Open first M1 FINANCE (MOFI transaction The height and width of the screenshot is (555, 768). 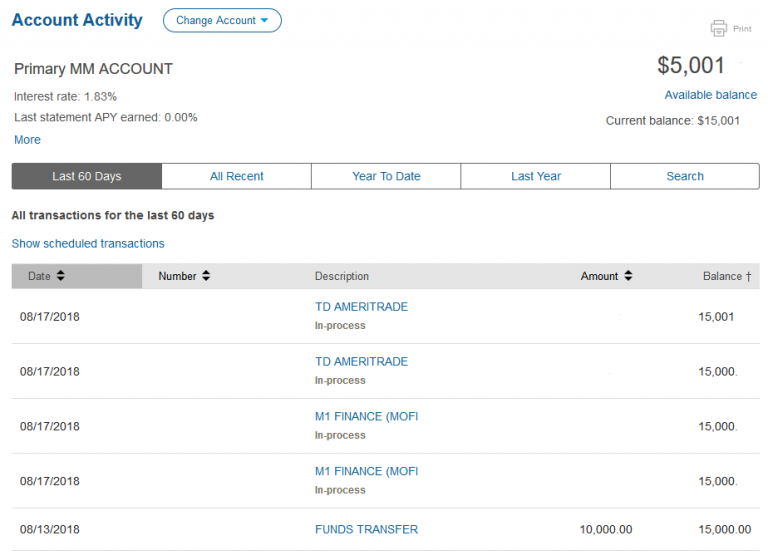[366, 417]
